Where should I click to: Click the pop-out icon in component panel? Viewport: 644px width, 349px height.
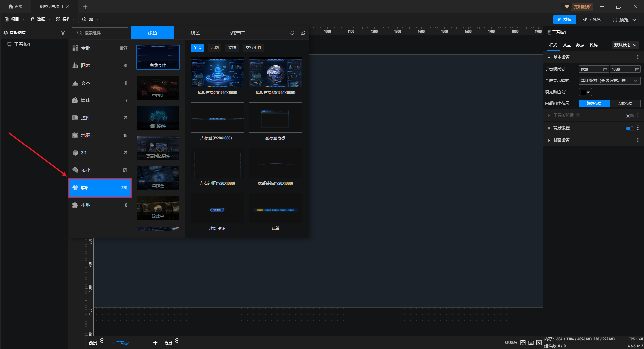tap(303, 33)
